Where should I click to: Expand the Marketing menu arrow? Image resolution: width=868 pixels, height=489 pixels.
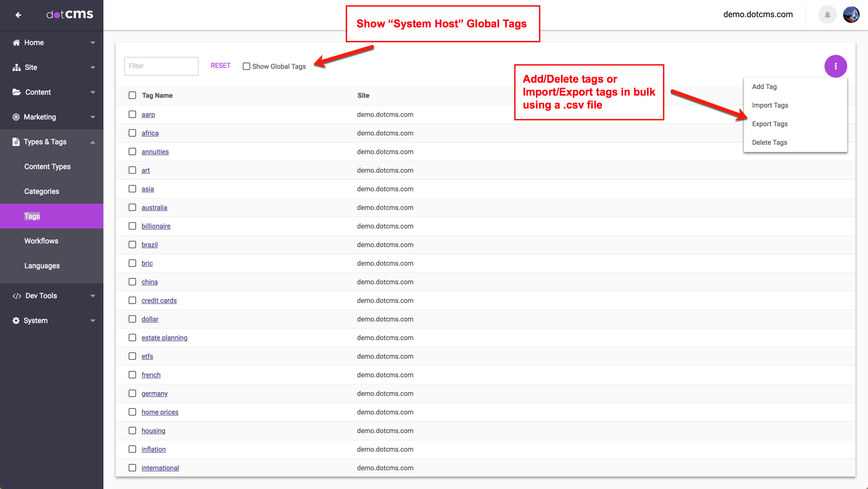pos(93,117)
